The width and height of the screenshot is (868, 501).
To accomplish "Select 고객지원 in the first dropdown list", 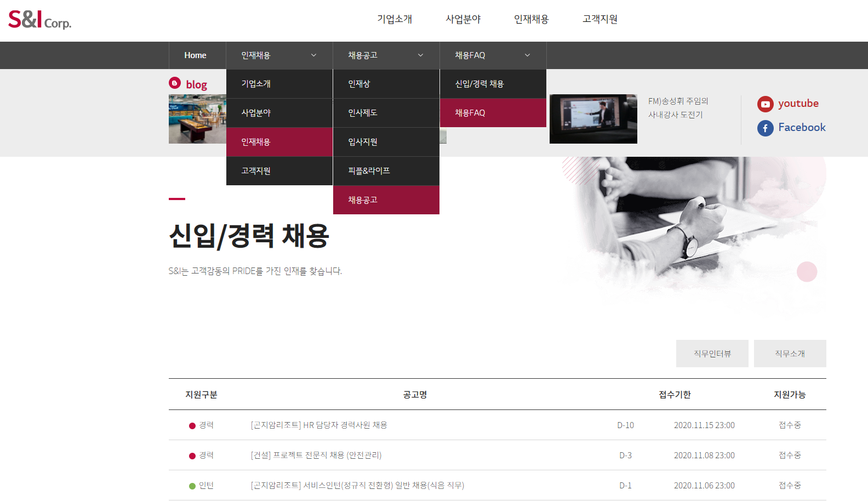I will pyautogui.click(x=279, y=171).
